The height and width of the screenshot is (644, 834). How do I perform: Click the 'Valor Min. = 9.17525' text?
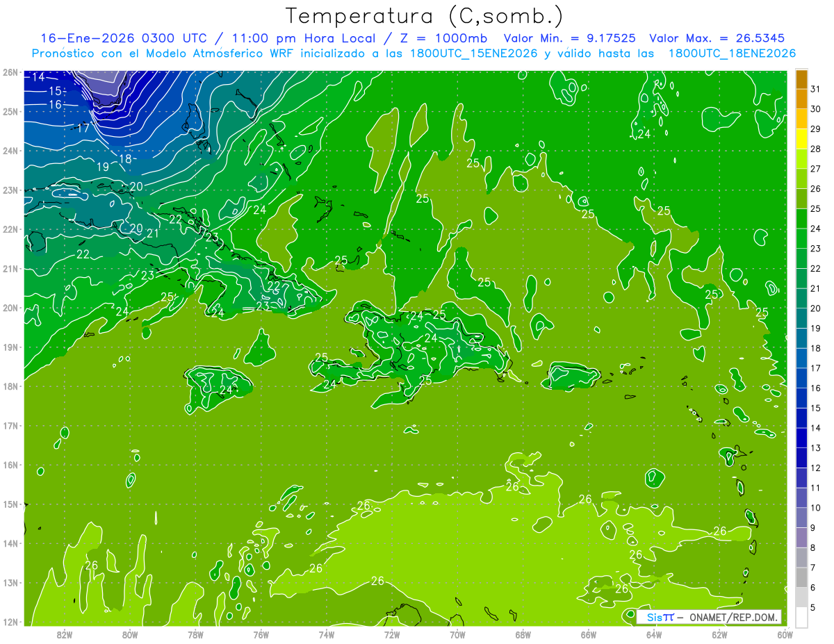tap(570, 38)
